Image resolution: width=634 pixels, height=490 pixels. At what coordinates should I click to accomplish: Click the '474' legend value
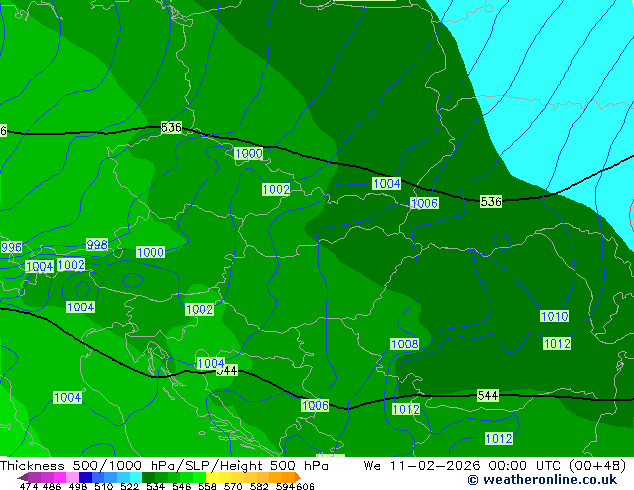29,486
